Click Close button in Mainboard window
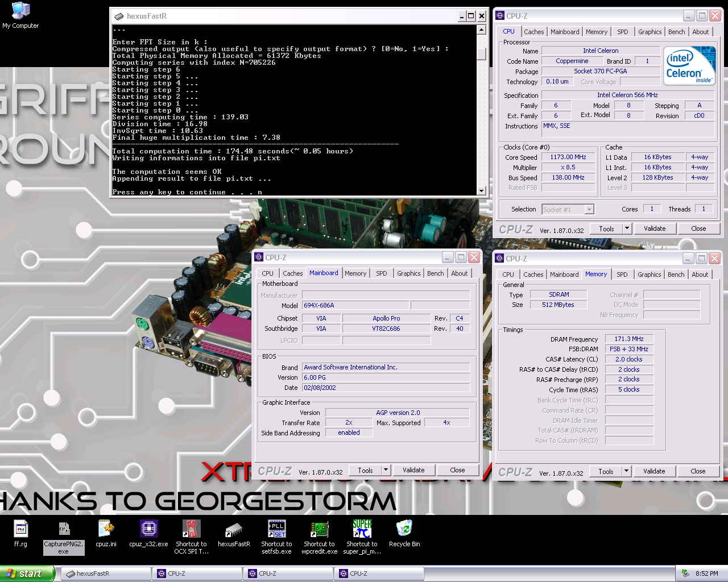The image size is (728, 582). pos(457,470)
